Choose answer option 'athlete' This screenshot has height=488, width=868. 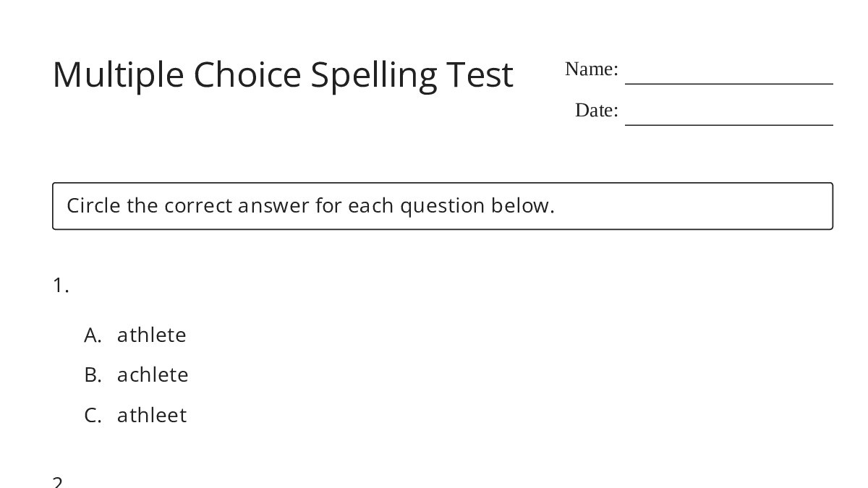click(152, 335)
